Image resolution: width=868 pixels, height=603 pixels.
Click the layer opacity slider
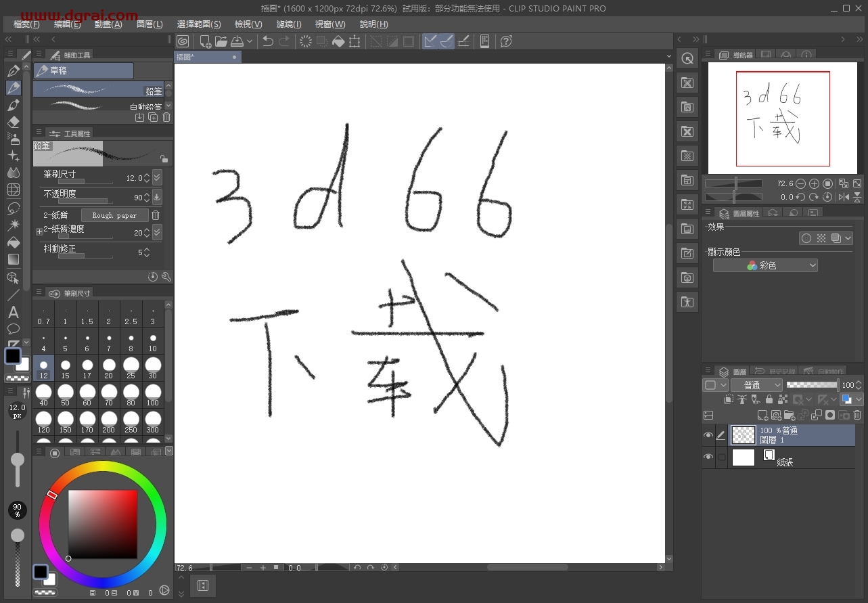(812, 385)
